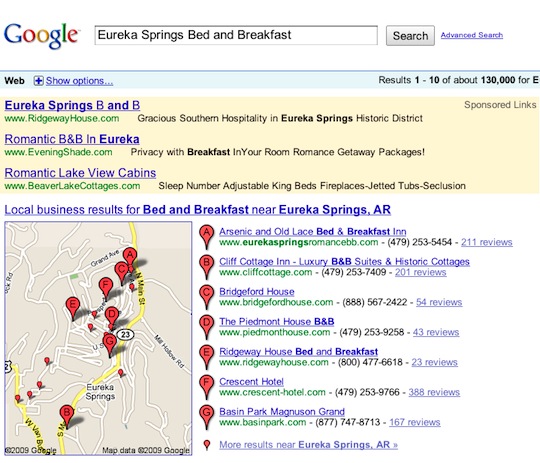Open Crescent Hotel listing

251,381
